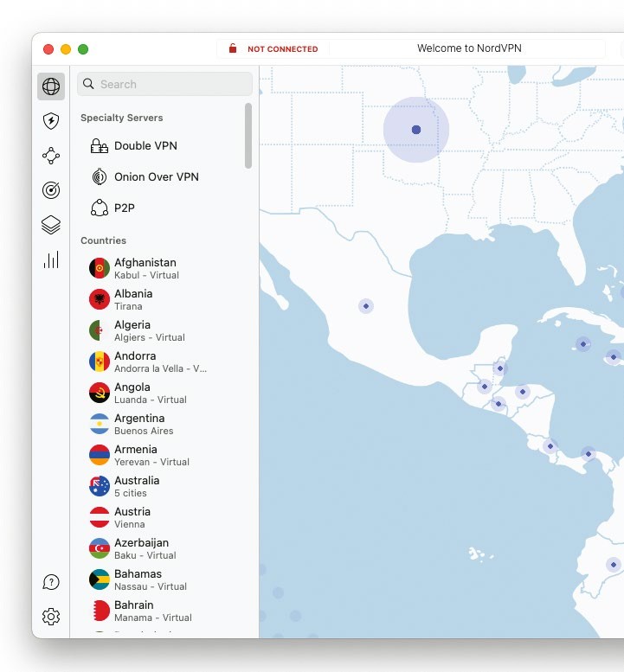Connect to Azerbaijan Baku server

point(164,548)
